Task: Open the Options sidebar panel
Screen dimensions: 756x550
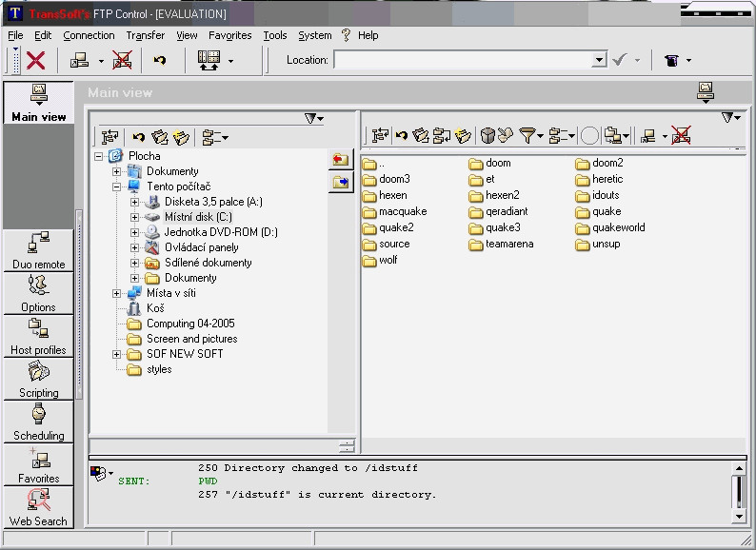Action: [x=39, y=294]
